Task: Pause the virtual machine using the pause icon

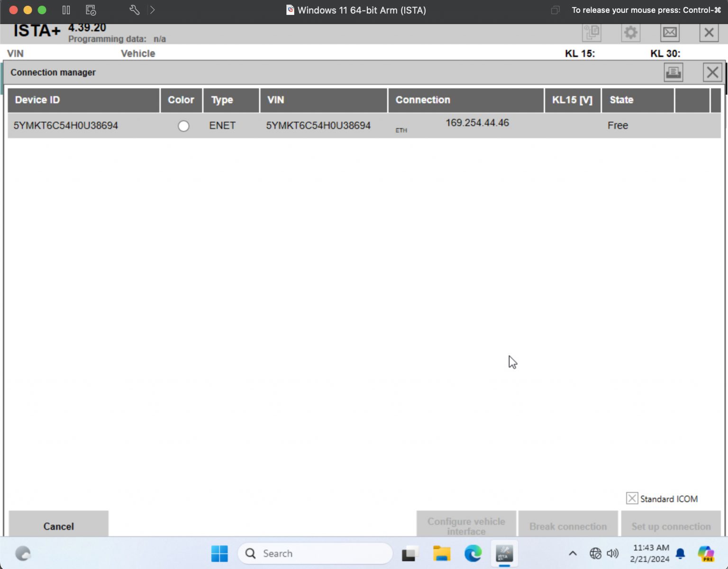Action: coord(66,10)
